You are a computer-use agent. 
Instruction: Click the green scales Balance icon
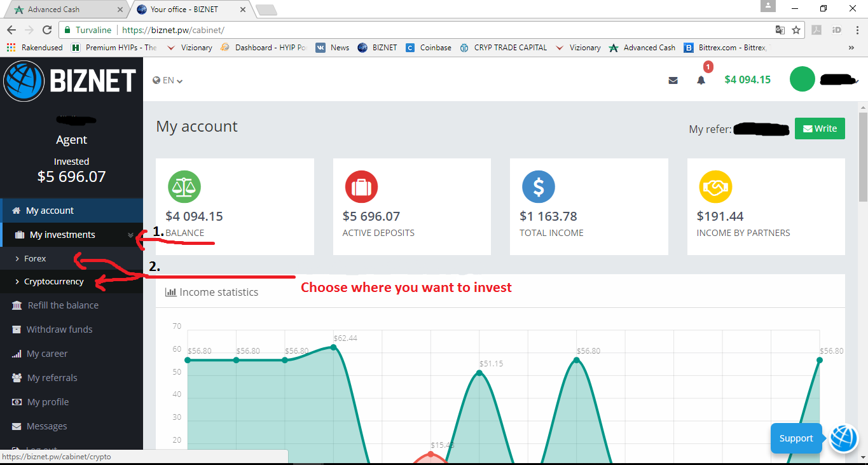(184, 187)
